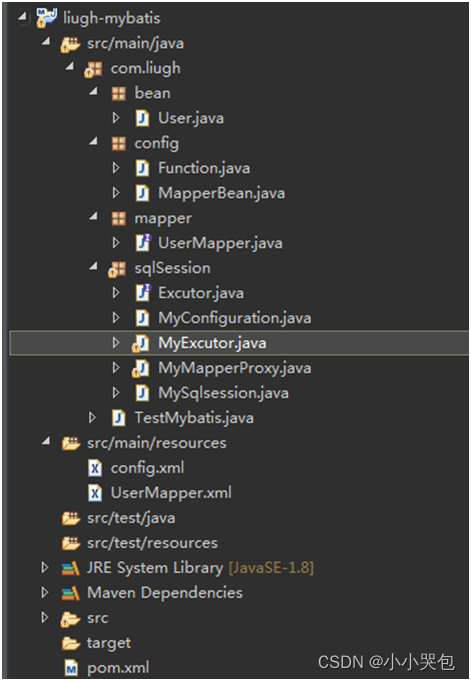Screen dimensions: 471x681
Task: Expand the JRE System Library node
Action: tap(45, 568)
